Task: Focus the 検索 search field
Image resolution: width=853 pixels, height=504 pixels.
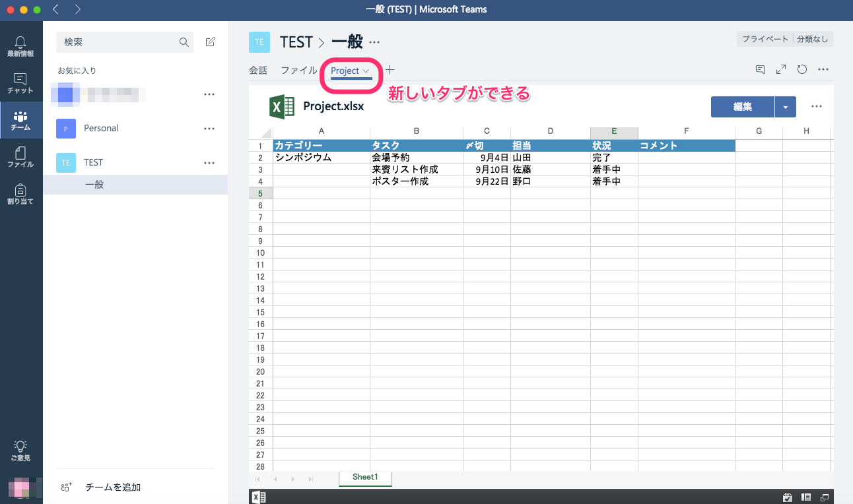Action: [x=125, y=42]
